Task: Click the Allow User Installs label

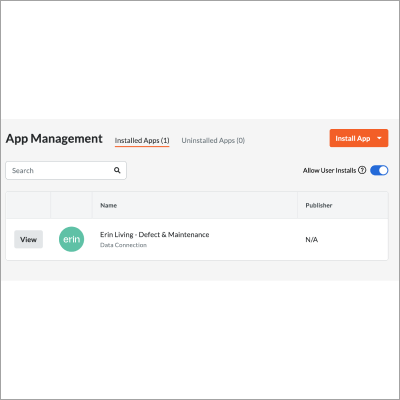Action: pos(329,170)
